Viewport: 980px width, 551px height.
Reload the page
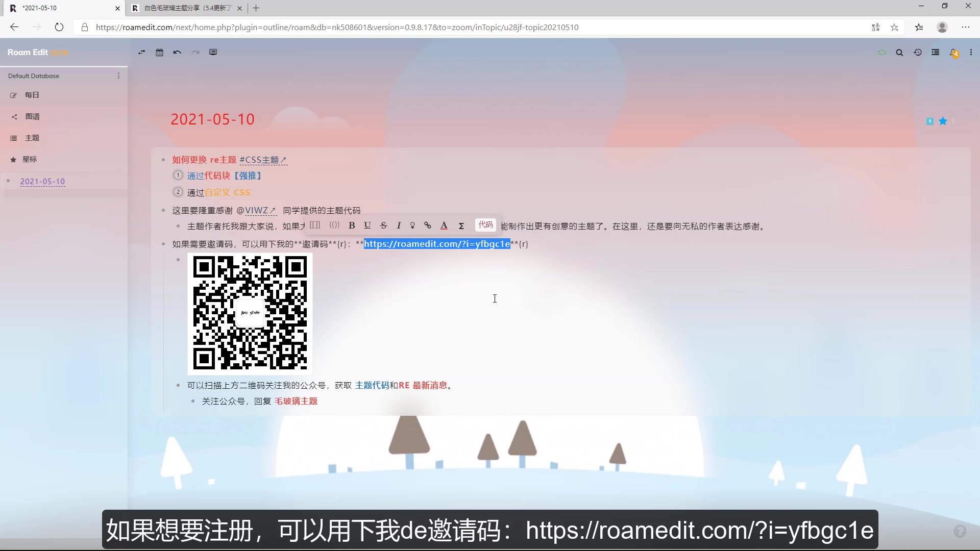click(x=59, y=27)
